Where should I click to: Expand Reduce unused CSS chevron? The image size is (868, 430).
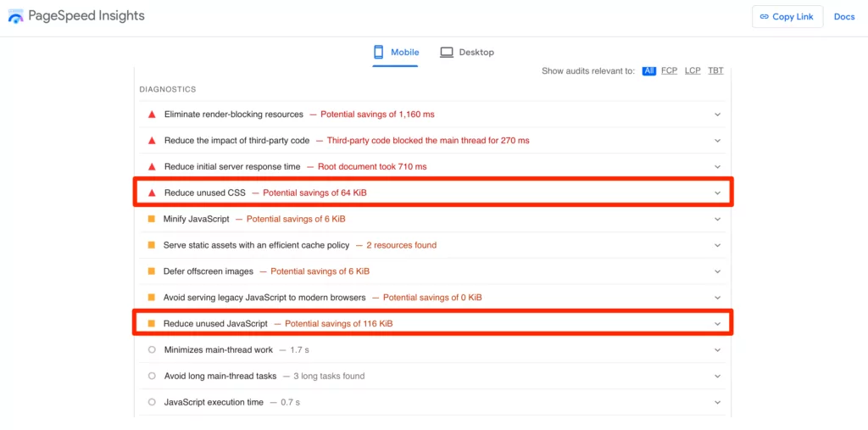717,193
